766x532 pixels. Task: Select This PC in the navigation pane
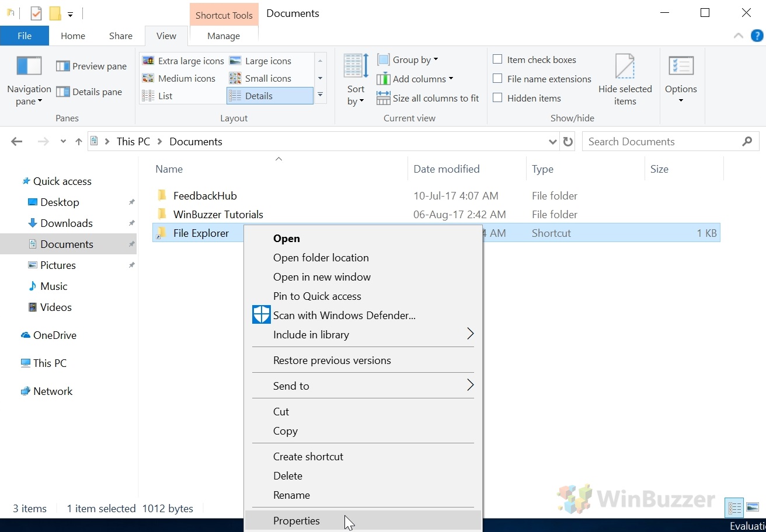click(x=50, y=363)
